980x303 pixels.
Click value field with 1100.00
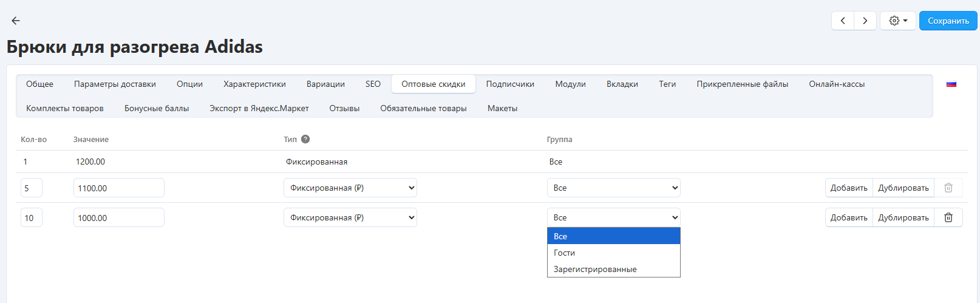point(119,188)
